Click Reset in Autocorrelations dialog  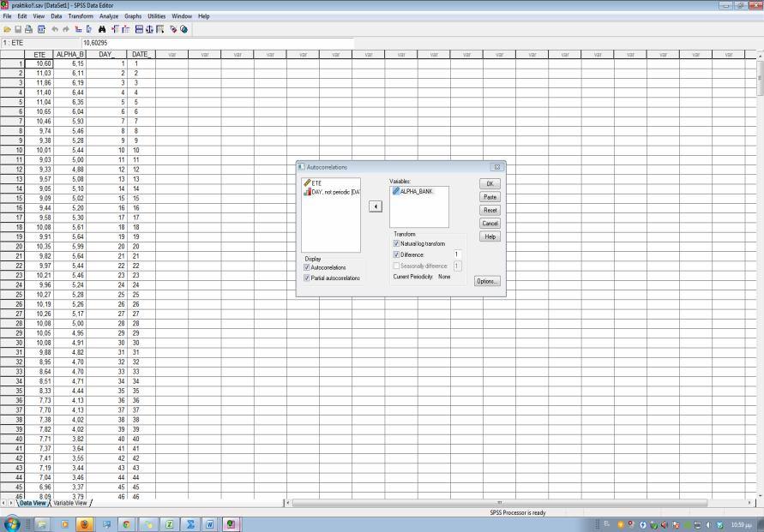pos(490,210)
